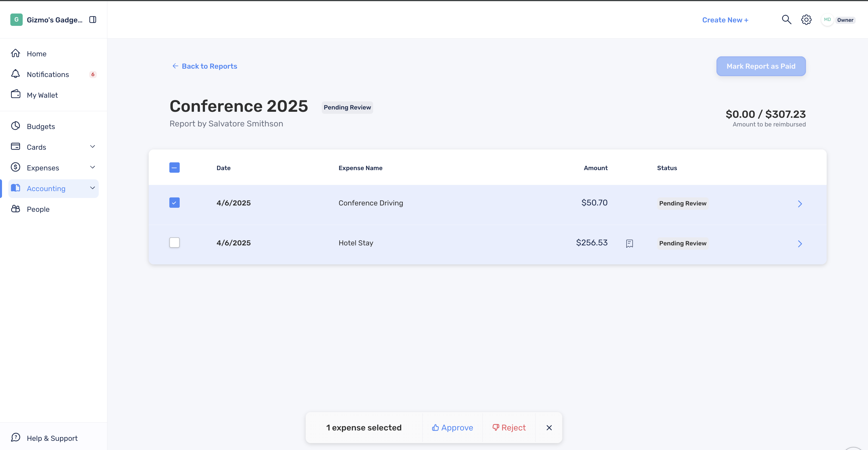Click the Date column header
This screenshot has height=450, width=868.
tap(223, 168)
